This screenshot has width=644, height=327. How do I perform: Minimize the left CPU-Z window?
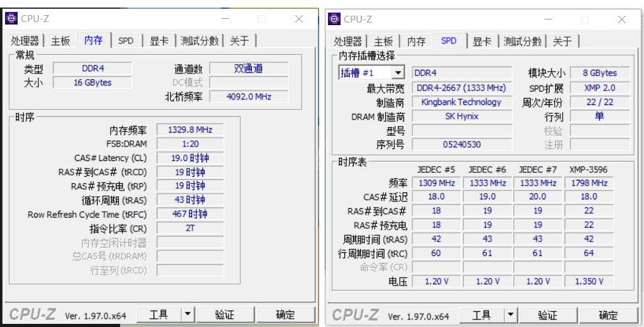coord(225,19)
